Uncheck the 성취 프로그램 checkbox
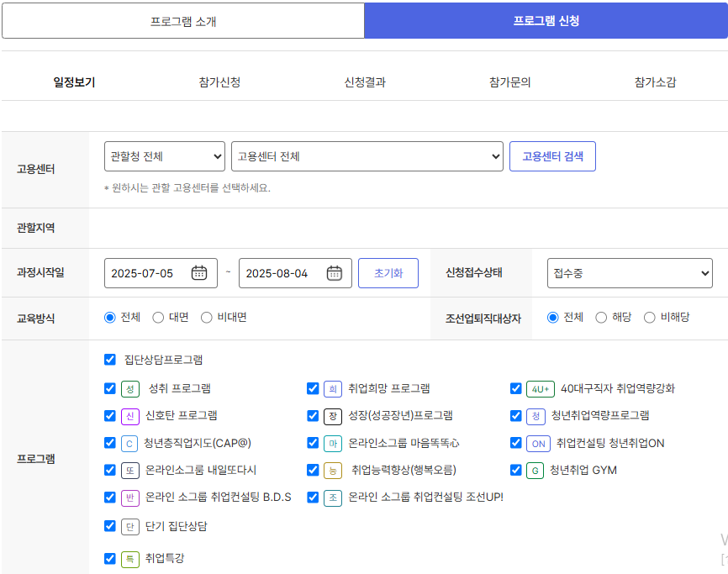The width and height of the screenshot is (728, 574). point(110,388)
